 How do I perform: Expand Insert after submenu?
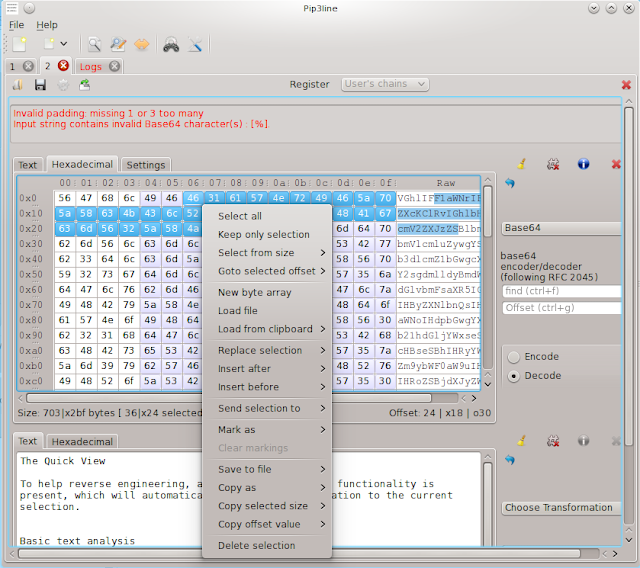coord(267,369)
